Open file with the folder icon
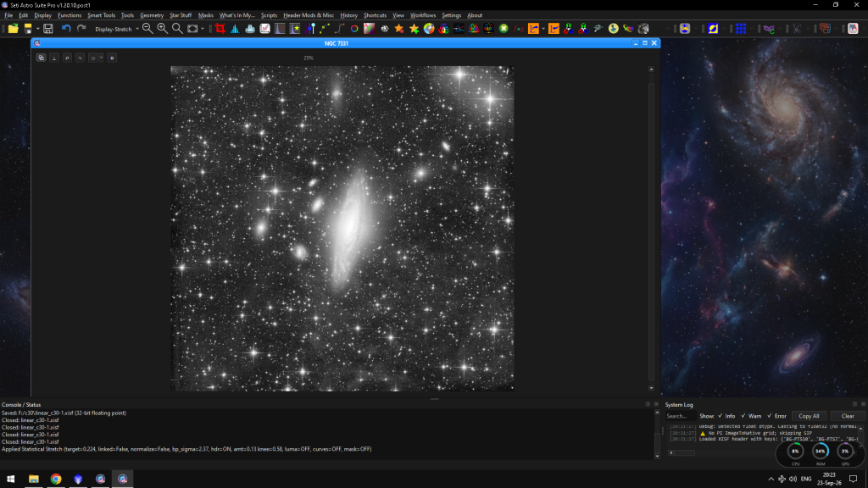 pyautogui.click(x=13, y=29)
